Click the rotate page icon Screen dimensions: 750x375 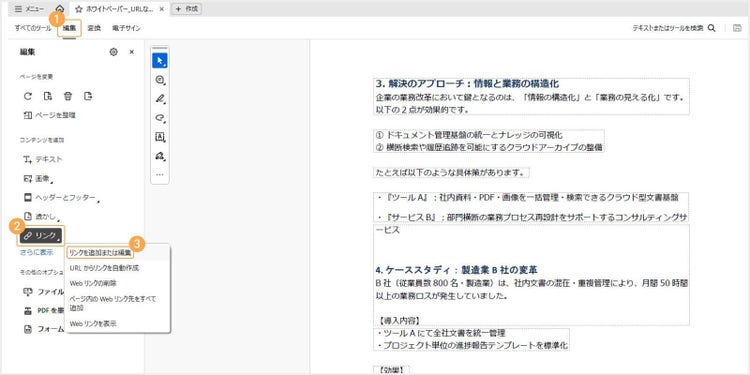pos(28,96)
